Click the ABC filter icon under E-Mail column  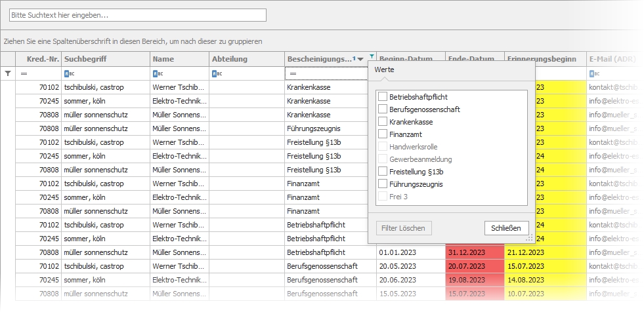(x=593, y=73)
